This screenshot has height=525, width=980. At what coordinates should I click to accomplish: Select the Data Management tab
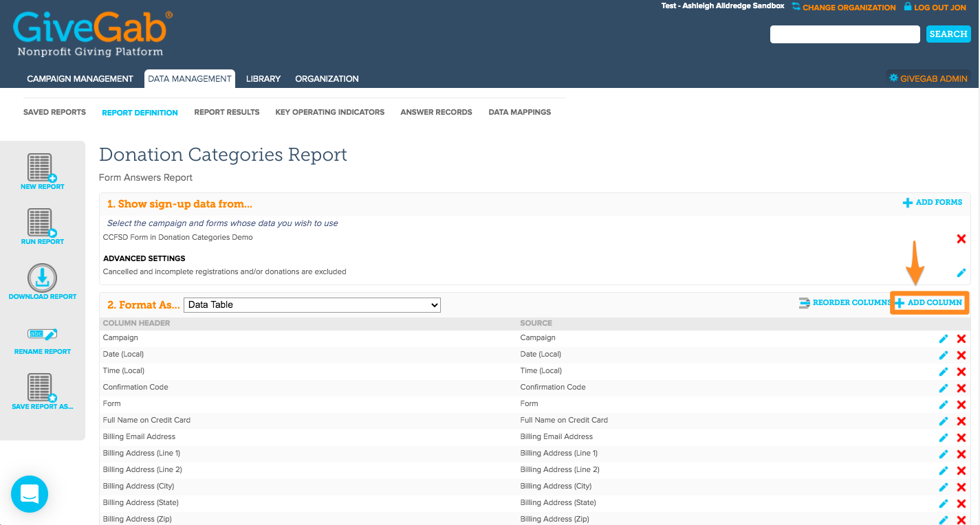point(190,79)
